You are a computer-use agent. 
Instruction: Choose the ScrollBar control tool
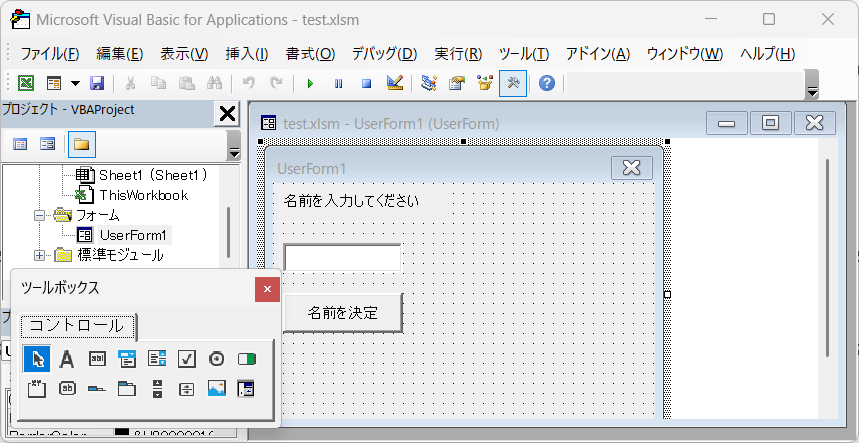coord(157,389)
